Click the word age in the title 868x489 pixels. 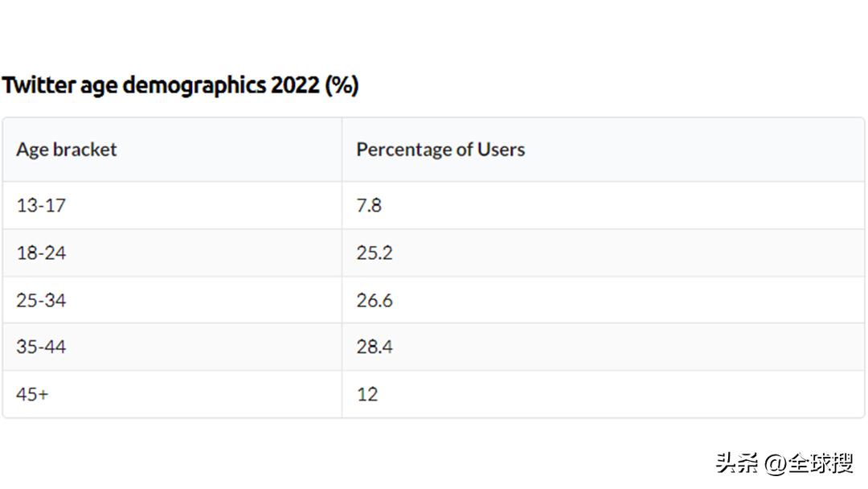pos(99,84)
